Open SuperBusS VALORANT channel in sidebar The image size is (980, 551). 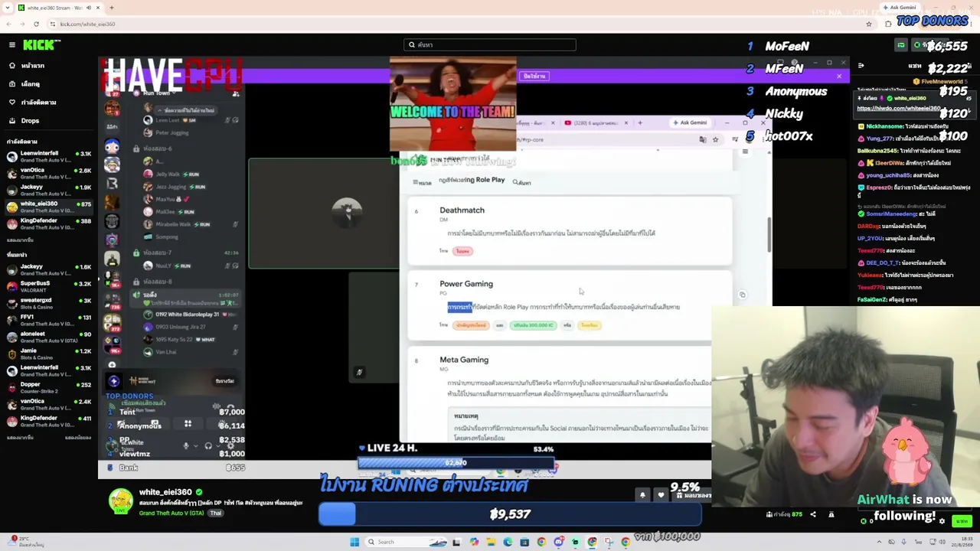click(49, 286)
